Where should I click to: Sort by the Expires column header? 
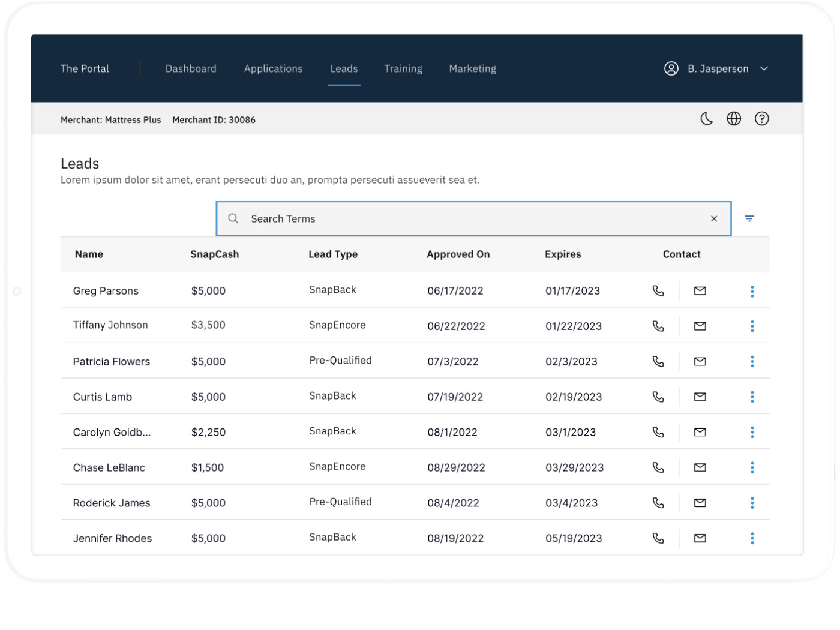point(563,254)
